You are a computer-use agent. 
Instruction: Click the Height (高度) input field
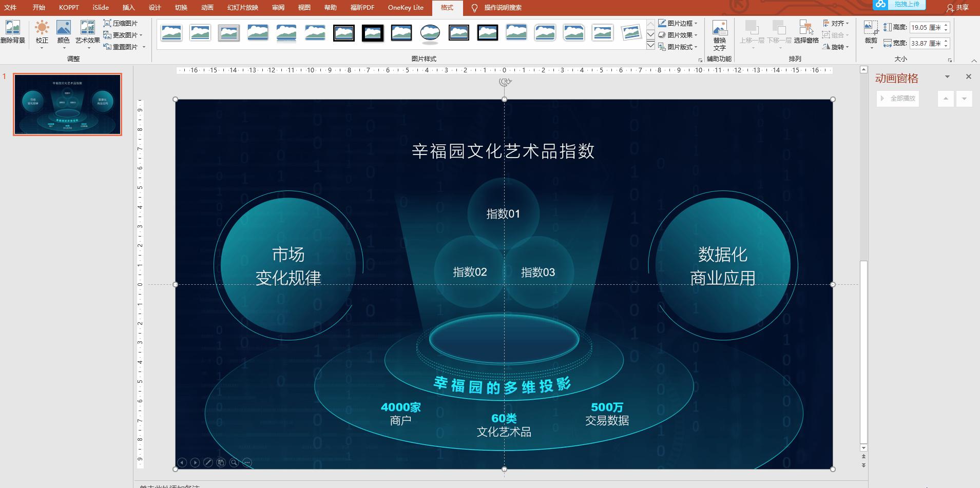click(x=926, y=28)
